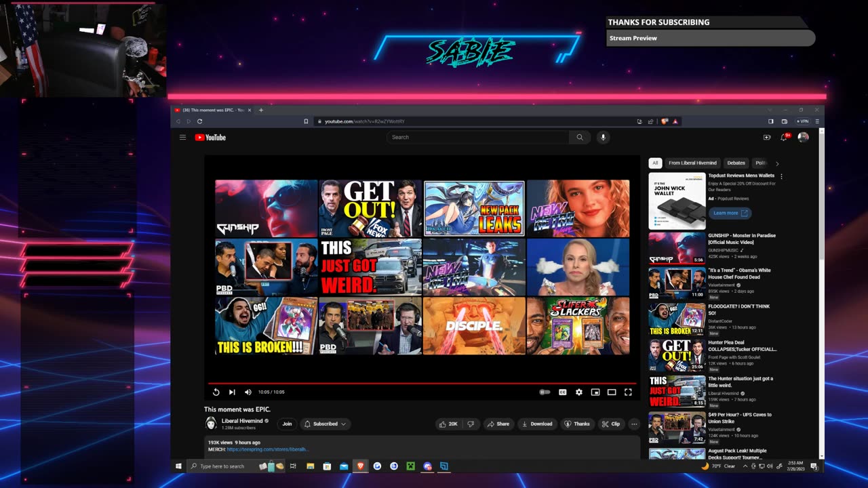Click the bookmark icon in the address bar

pyautogui.click(x=306, y=121)
